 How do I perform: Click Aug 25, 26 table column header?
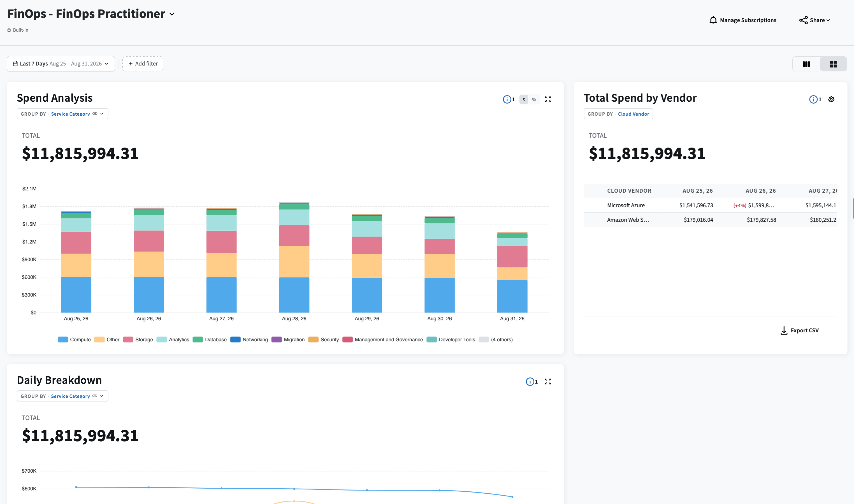[698, 191]
